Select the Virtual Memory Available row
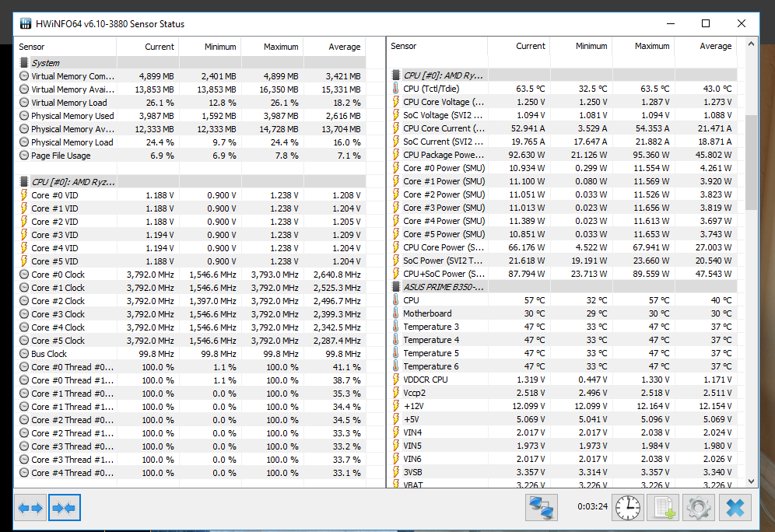 [191, 89]
